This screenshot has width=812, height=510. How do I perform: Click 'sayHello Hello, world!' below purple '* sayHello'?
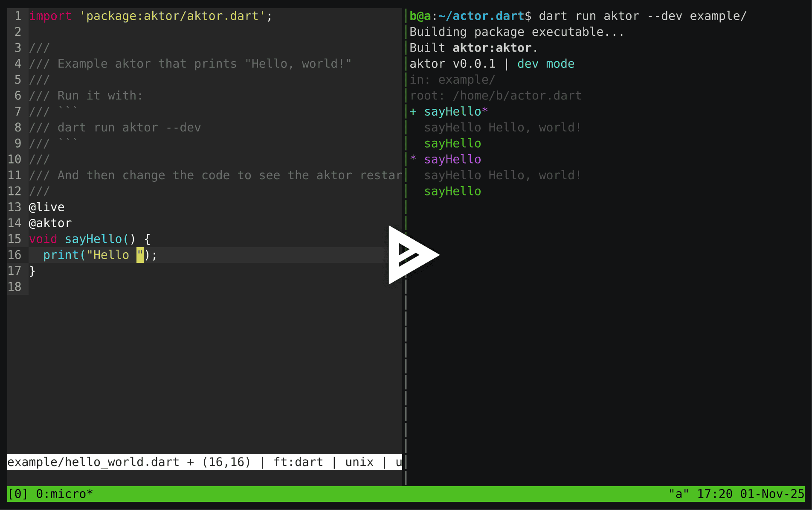click(x=502, y=175)
